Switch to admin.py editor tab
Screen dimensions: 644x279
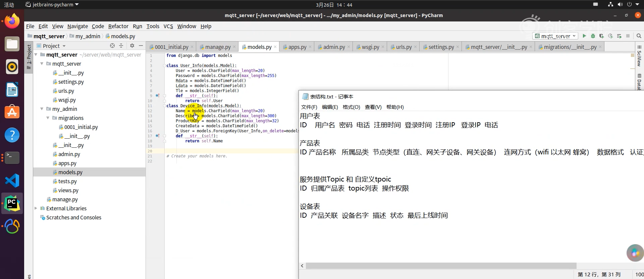point(334,47)
